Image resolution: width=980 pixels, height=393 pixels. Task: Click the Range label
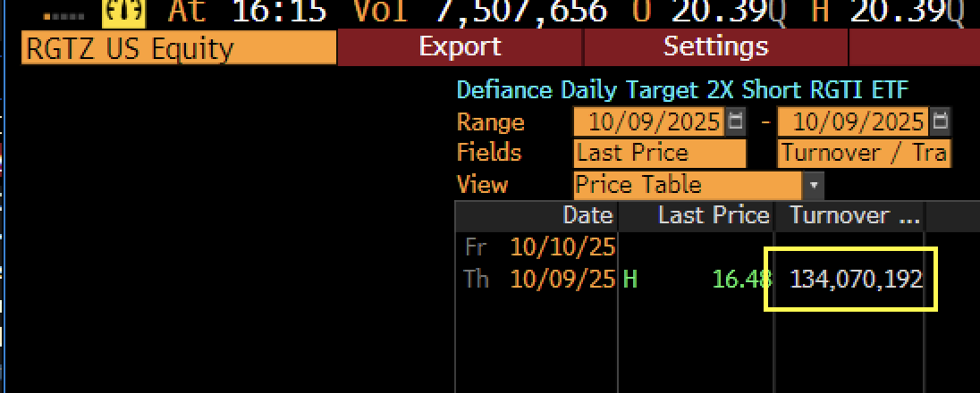coord(491,121)
